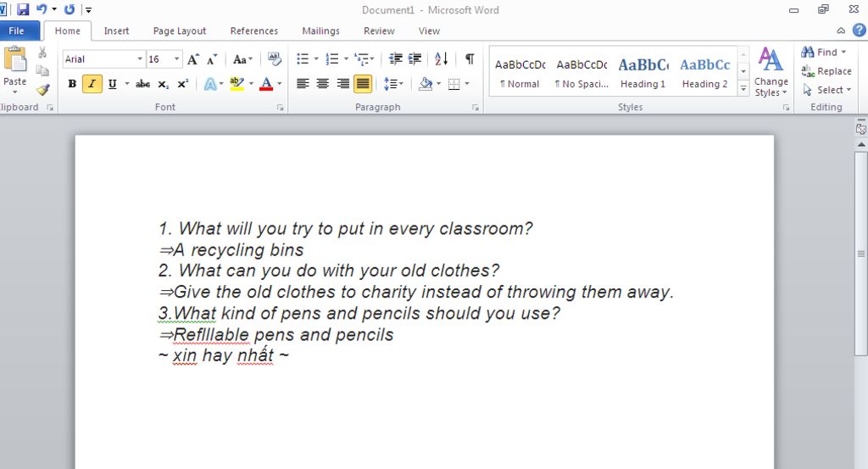Switch to the Page Layout tab

pyautogui.click(x=180, y=31)
